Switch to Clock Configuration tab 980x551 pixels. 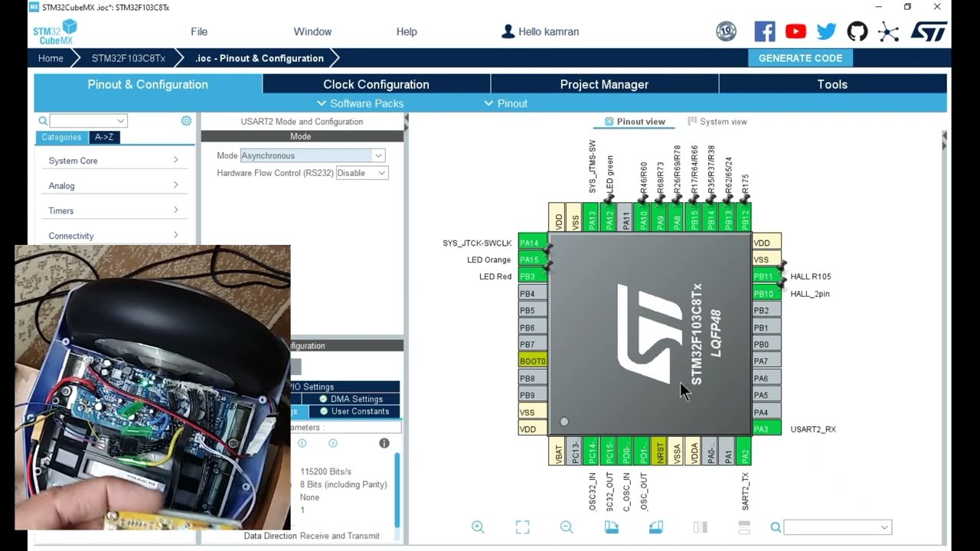click(x=376, y=84)
